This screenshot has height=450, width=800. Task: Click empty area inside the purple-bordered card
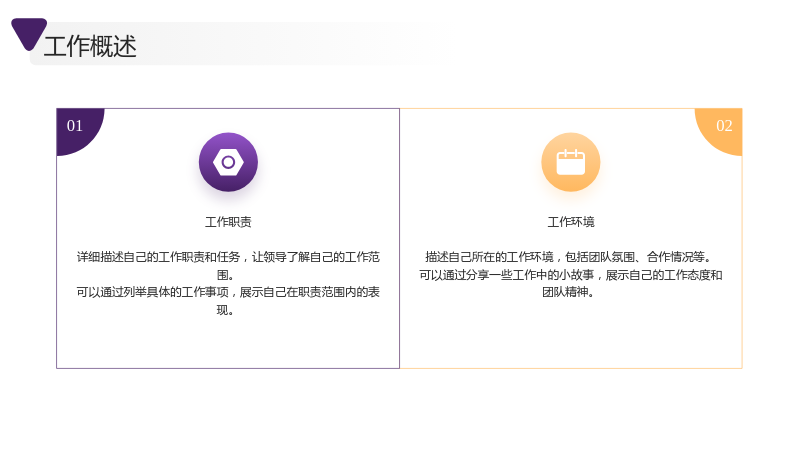[228, 342]
